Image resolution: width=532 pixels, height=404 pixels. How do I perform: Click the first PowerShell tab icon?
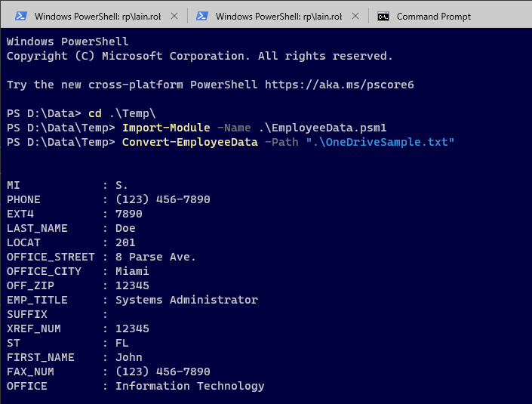[21, 16]
